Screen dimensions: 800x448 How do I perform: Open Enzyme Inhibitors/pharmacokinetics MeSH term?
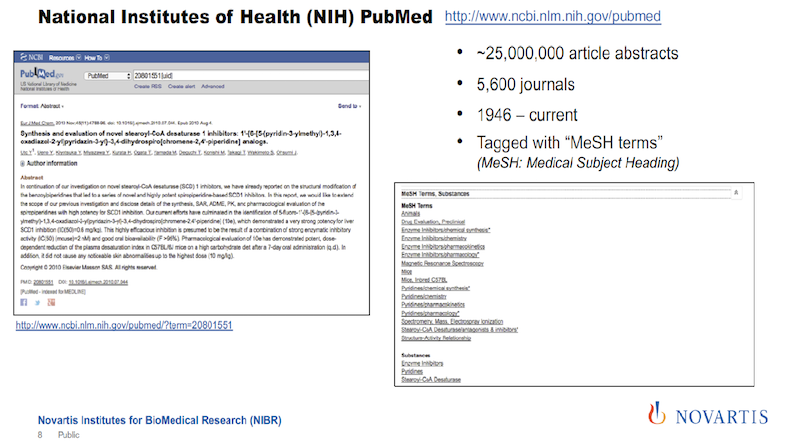443,246
